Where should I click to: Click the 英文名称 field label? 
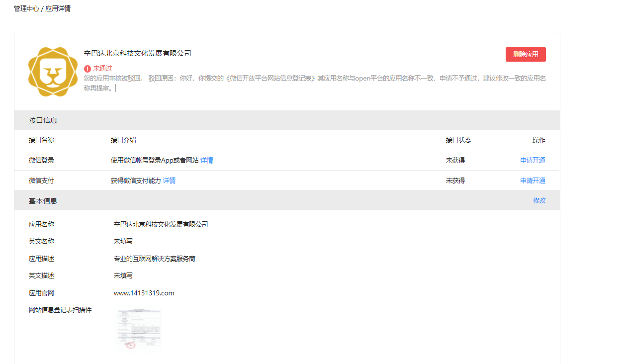pos(41,241)
